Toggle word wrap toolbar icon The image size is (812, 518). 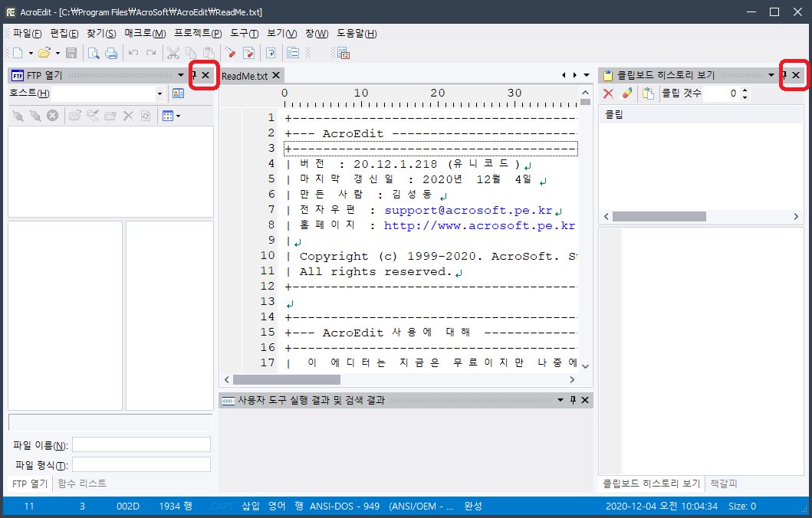[271, 53]
